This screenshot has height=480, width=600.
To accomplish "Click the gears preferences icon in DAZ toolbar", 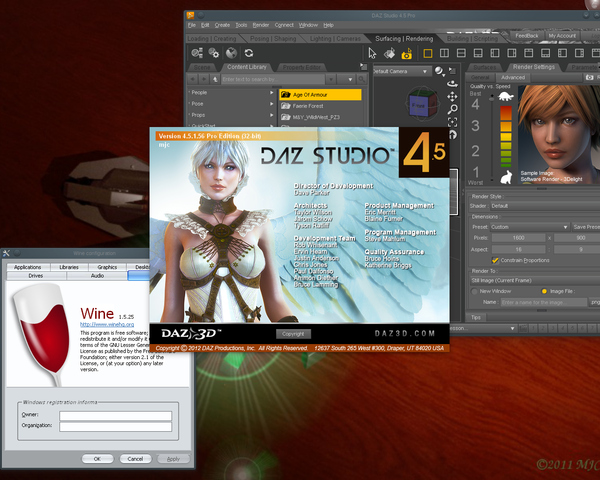I will coord(214,53).
